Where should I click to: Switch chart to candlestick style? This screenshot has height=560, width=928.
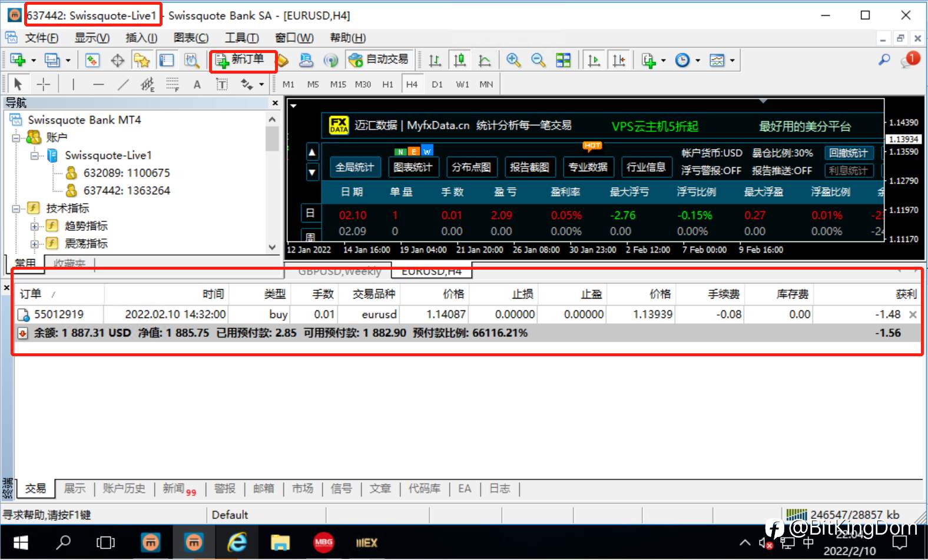[x=460, y=60]
